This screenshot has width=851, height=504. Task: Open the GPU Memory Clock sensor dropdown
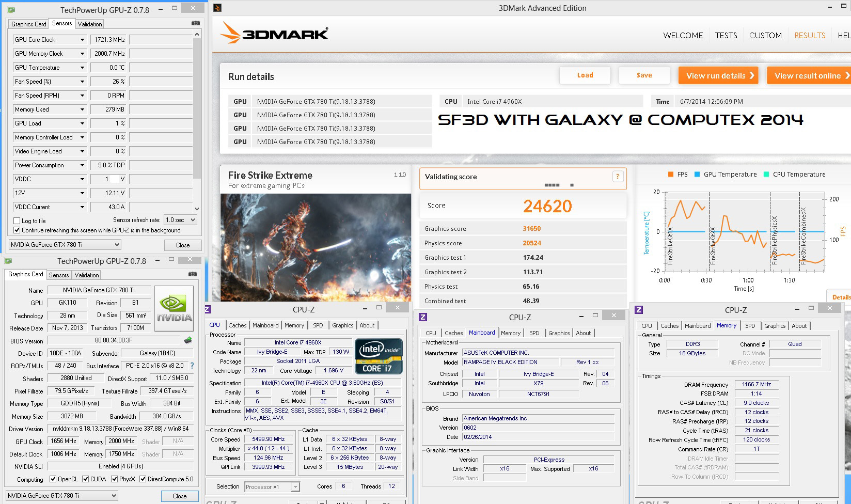pos(82,54)
